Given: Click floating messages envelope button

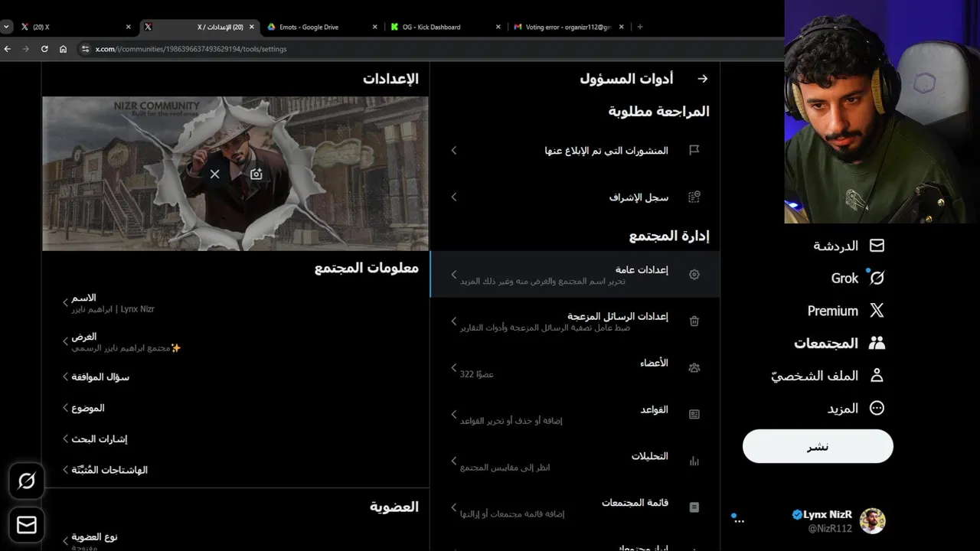Looking at the screenshot, I should tap(27, 525).
